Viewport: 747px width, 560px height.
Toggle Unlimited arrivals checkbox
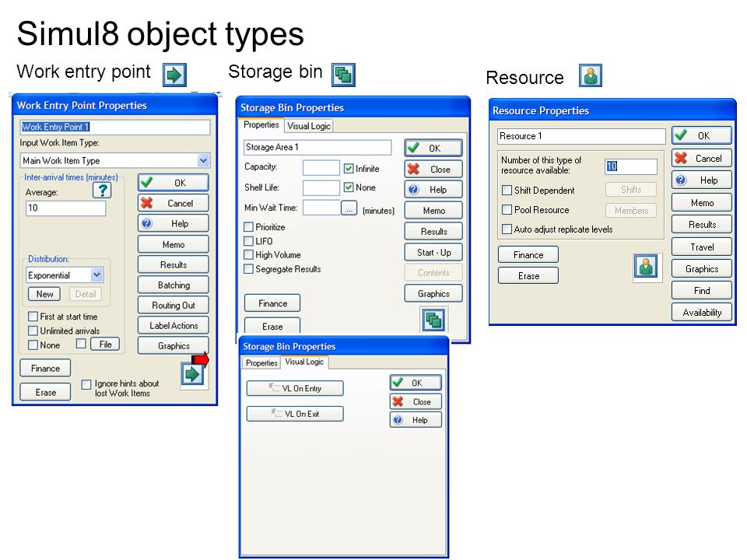point(33,331)
